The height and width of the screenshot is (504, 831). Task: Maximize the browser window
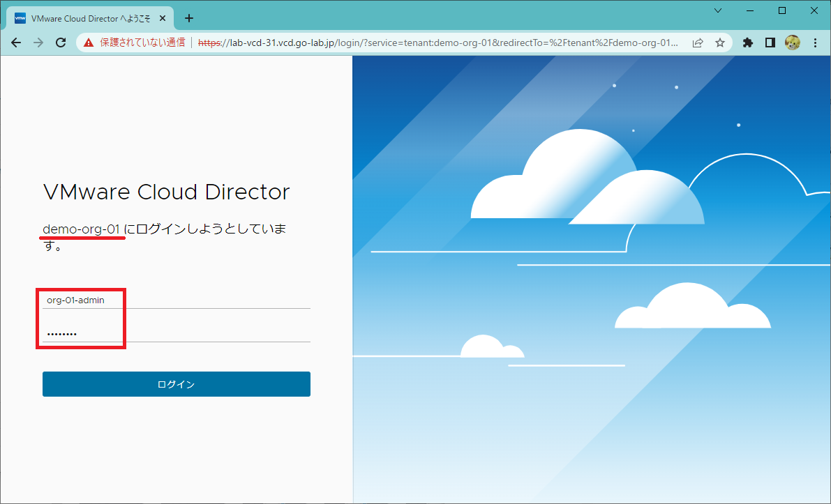point(781,10)
